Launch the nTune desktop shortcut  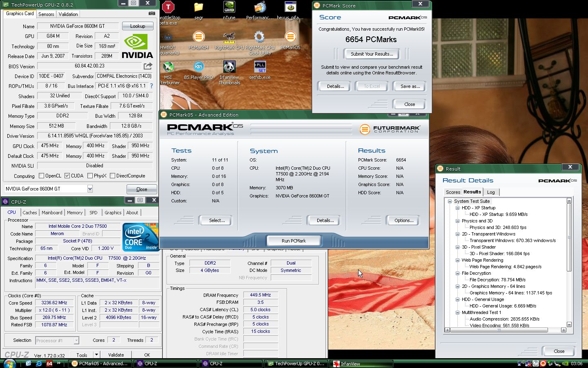(x=229, y=7)
